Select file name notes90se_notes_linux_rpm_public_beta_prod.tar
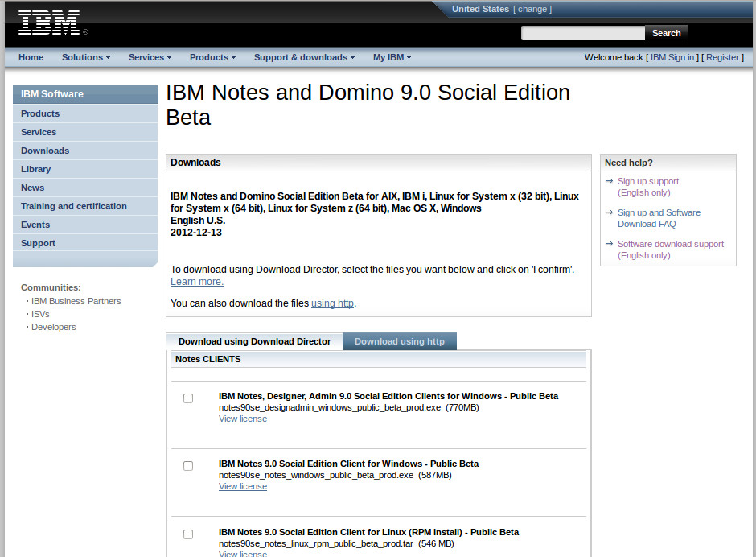 coord(316,543)
